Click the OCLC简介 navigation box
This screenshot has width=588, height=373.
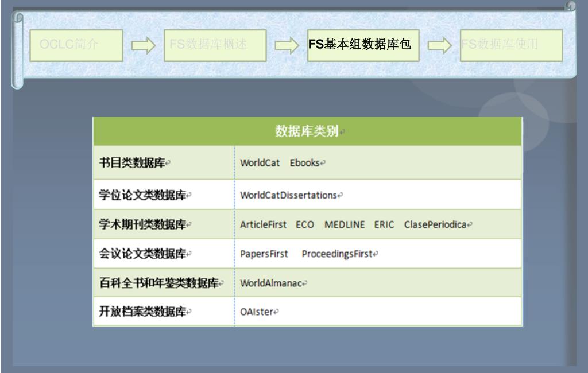click(x=76, y=45)
